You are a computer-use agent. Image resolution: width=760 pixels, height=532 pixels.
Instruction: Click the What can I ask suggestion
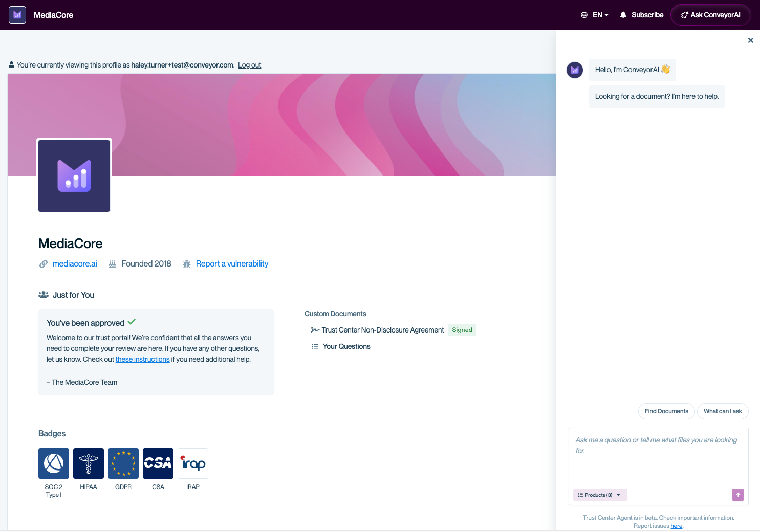coord(723,411)
